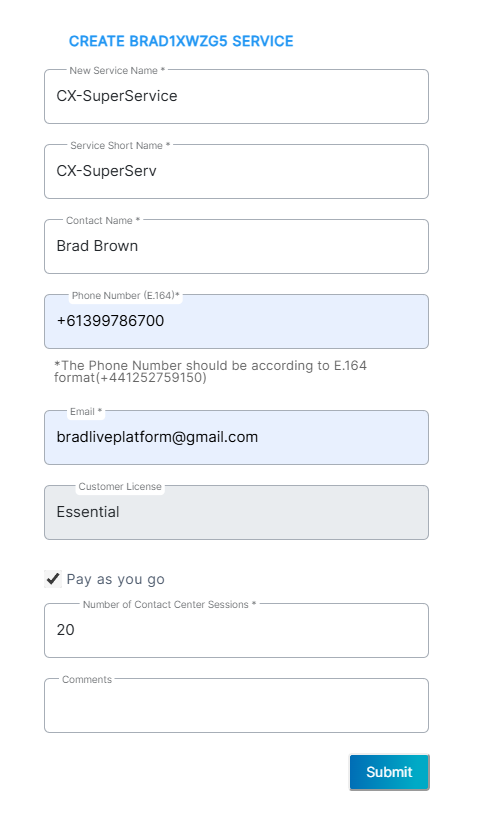Click the 'Email *' floating label
The image size is (494, 822).
85,412
